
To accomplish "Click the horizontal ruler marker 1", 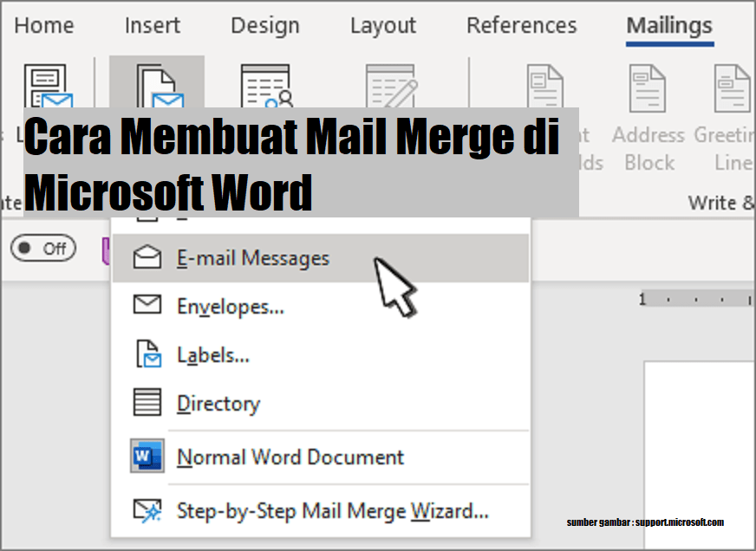I will [642, 300].
